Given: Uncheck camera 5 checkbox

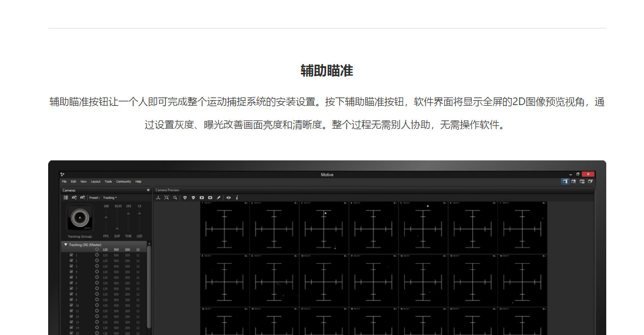Looking at the screenshot, I should (x=71, y=278).
